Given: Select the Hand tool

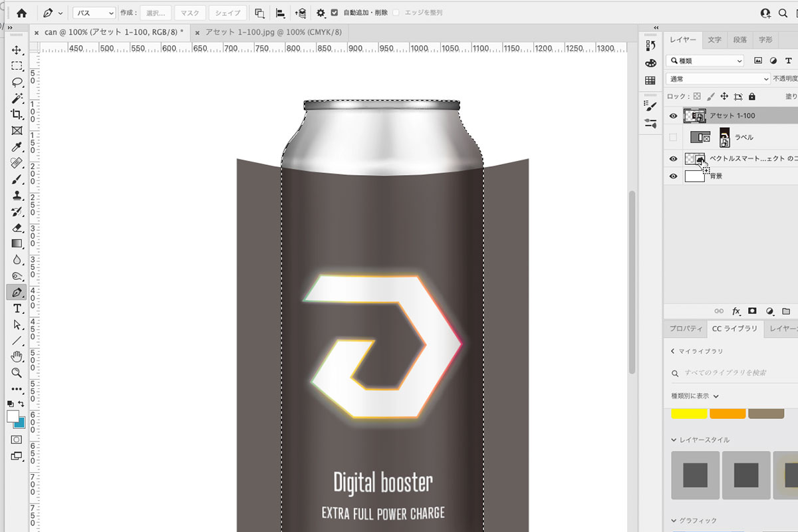Looking at the screenshot, I should 17,357.
